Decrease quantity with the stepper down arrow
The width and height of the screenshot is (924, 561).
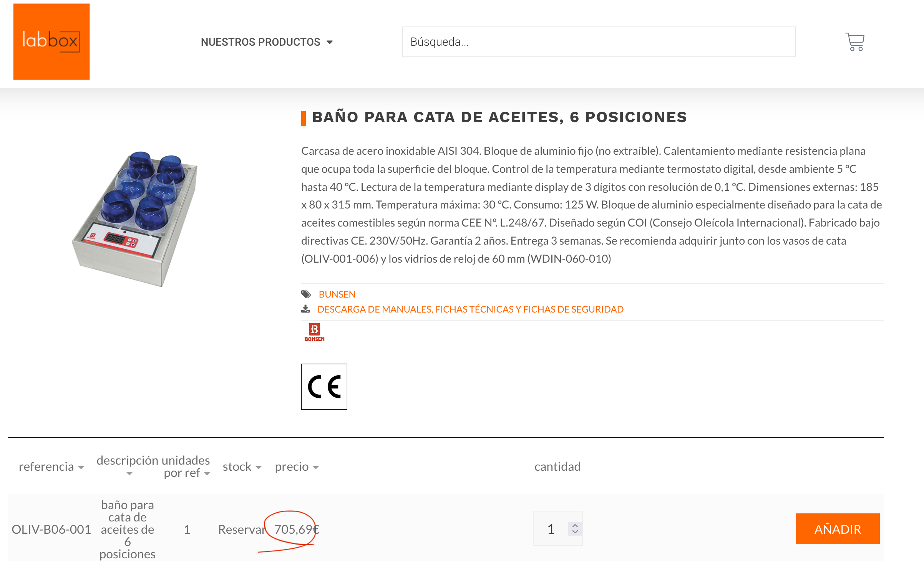pos(575,532)
